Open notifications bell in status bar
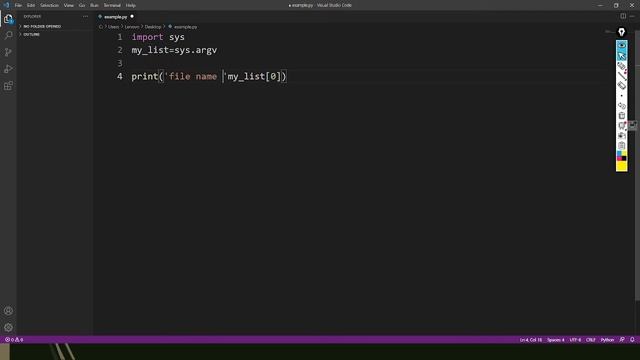640x360 pixels. coord(632,340)
